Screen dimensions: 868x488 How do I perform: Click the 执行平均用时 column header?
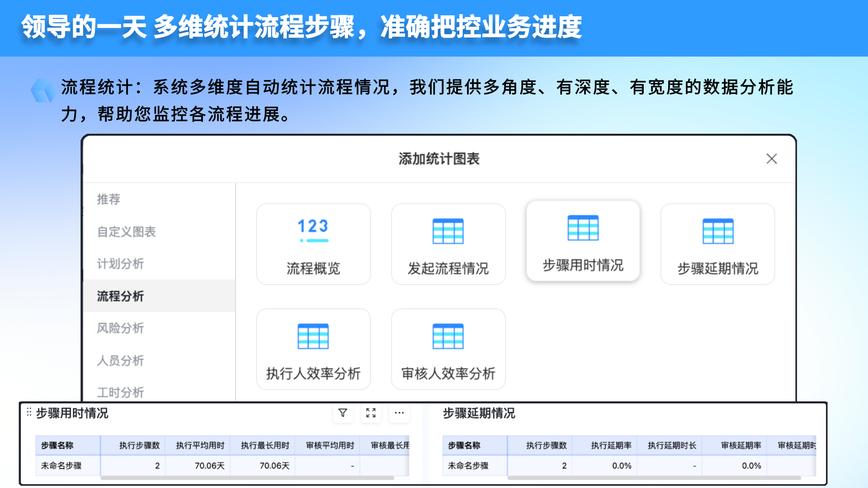point(200,446)
